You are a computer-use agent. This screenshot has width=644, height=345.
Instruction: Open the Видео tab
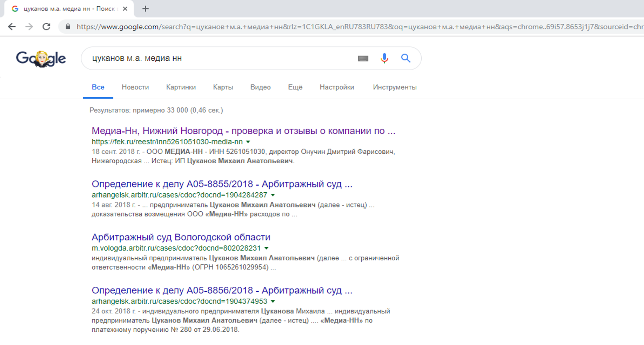coord(261,87)
